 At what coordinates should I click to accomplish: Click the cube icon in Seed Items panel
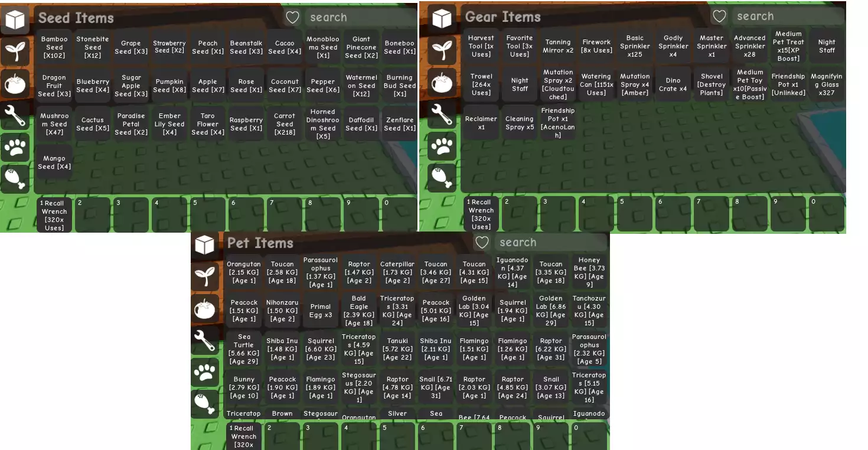[15, 19]
